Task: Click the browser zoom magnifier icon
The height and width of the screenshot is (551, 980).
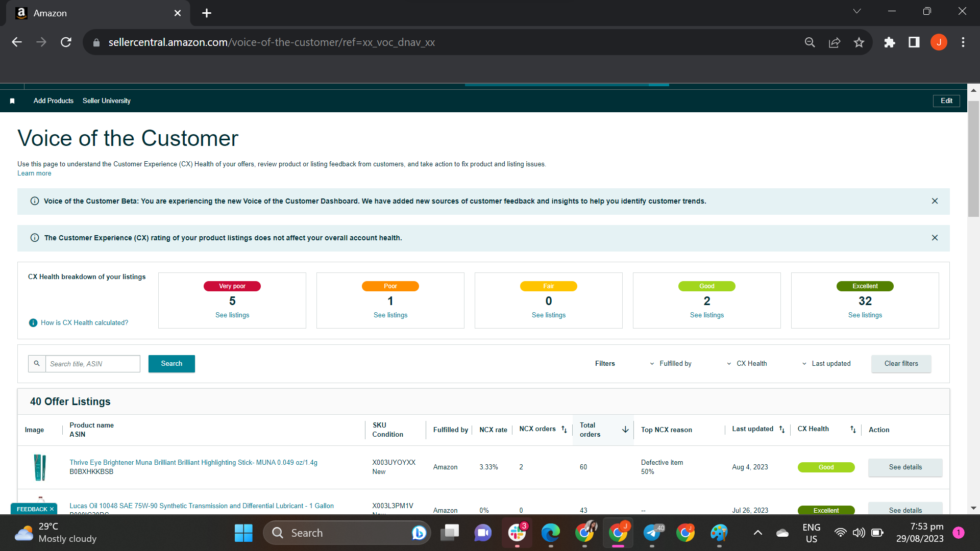Action: (x=810, y=42)
